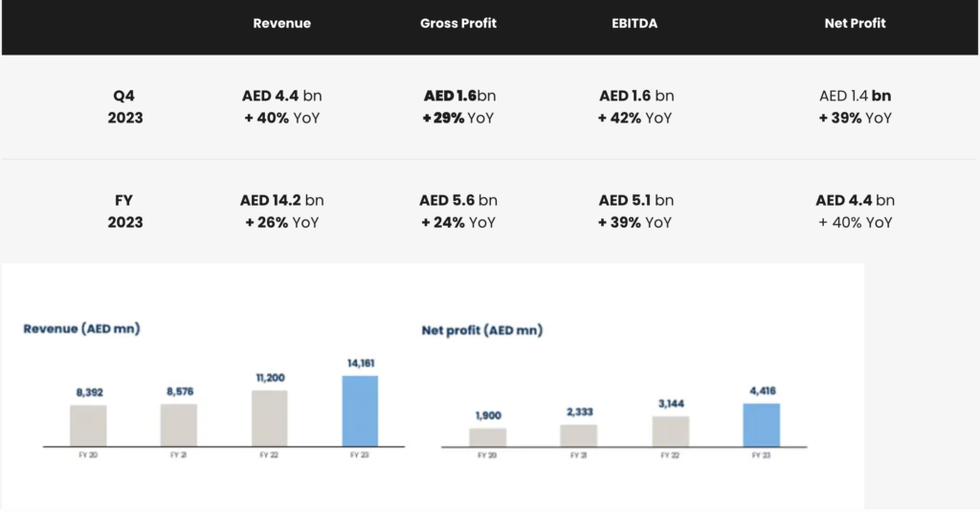980x512 pixels.
Task: Select the FY net profit AED 4.4 bn cell
Action: point(855,200)
